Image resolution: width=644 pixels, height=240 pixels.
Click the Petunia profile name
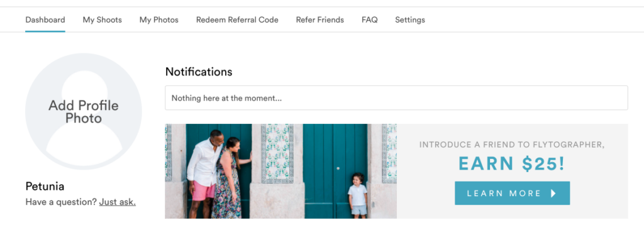point(45,187)
